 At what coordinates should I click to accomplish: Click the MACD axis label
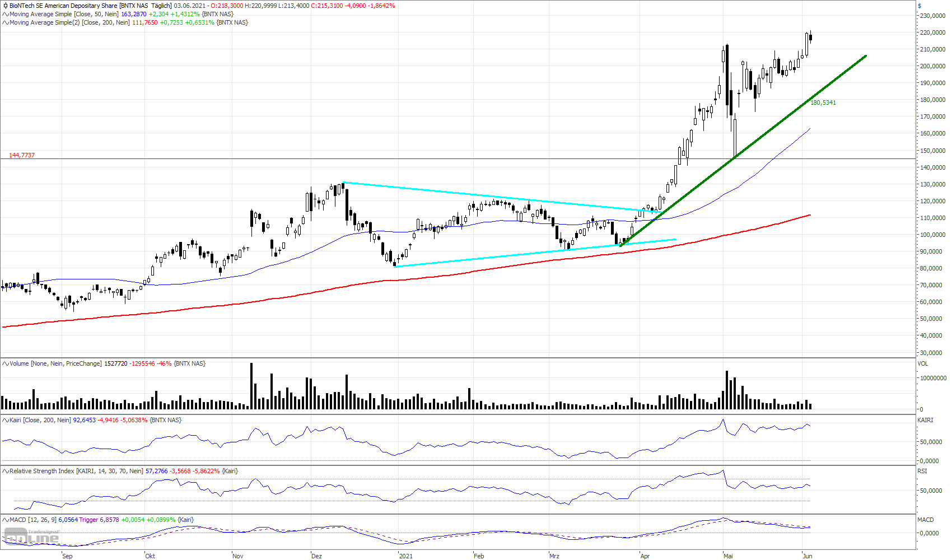pyautogui.click(x=926, y=520)
